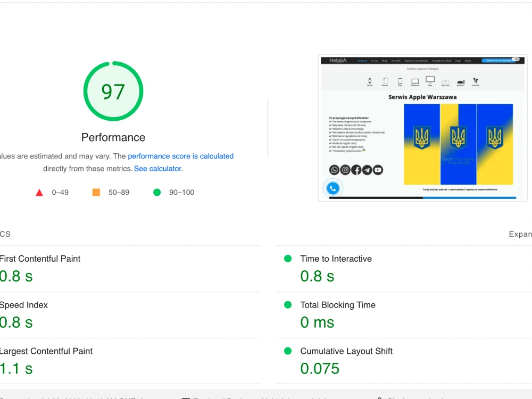Click the '0.075' Cumulative Layout Shift value
This screenshot has width=532, height=399.
(x=320, y=369)
